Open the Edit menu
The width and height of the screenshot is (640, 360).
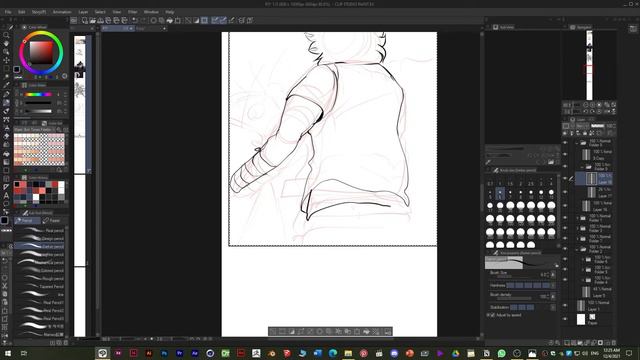point(21,12)
